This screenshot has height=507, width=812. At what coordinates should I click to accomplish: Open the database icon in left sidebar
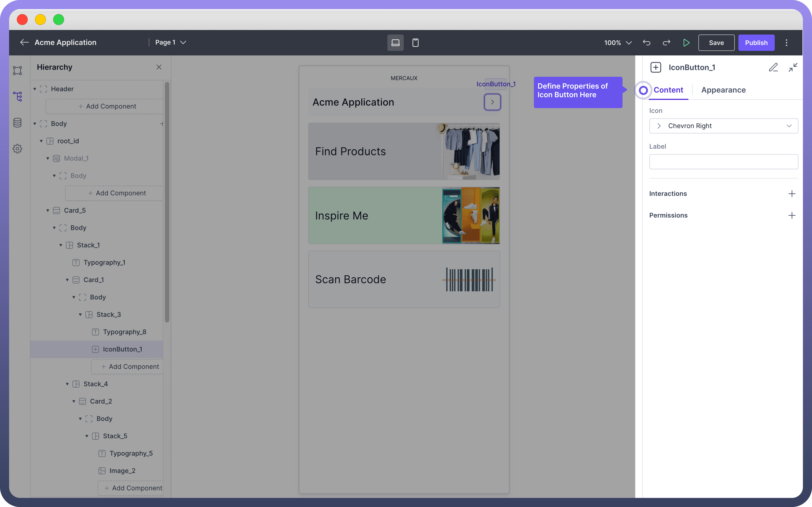click(x=17, y=123)
